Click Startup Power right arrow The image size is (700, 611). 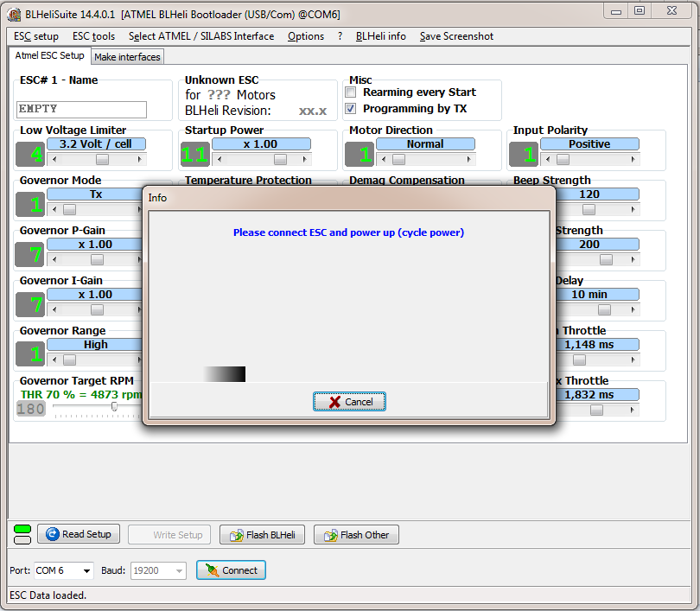pyautogui.click(x=304, y=159)
